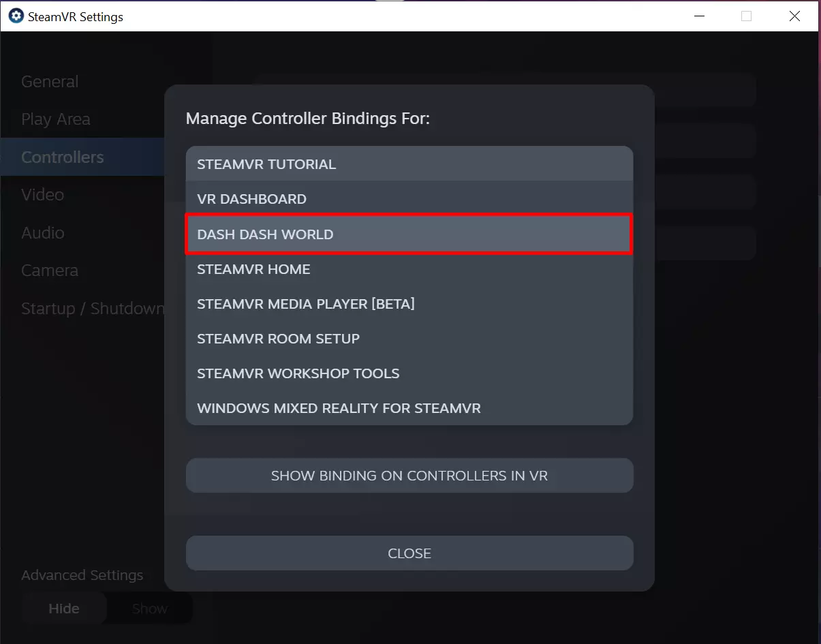Choose WINDOWS MIXED REALITY FOR STEAMVR
The width and height of the screenshot is (821, 644).
click(x=409, y=408)
